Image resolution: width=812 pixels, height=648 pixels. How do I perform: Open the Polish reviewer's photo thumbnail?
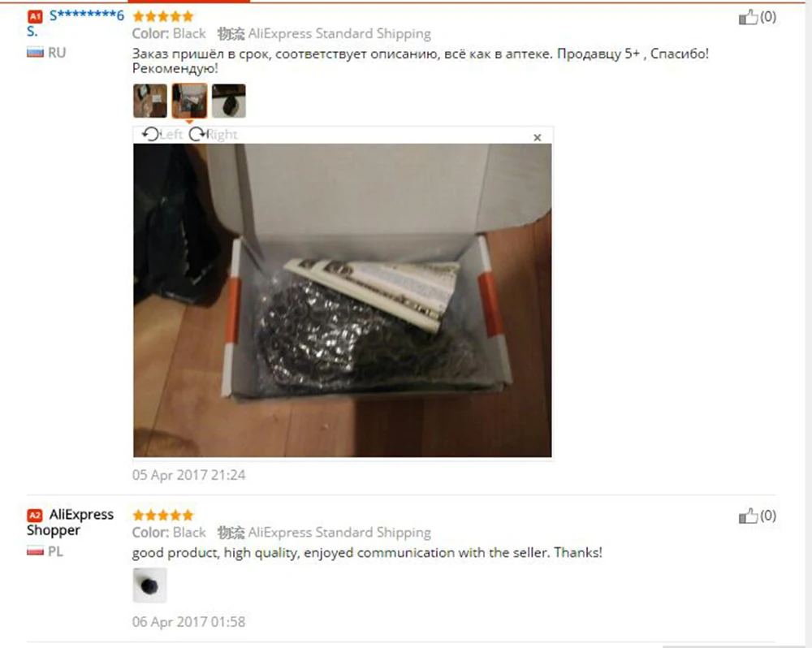tap(149, 585)
